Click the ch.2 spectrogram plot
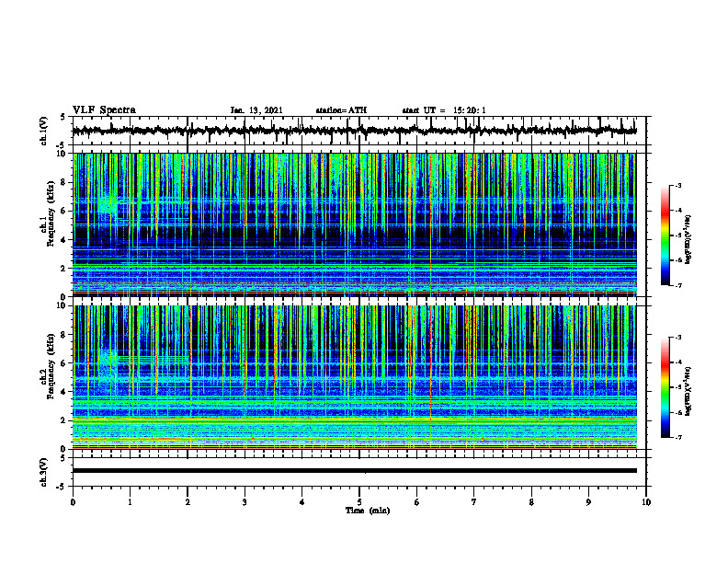Image resolution: width=728 pixels, height=563 pixels. (354, 377)
